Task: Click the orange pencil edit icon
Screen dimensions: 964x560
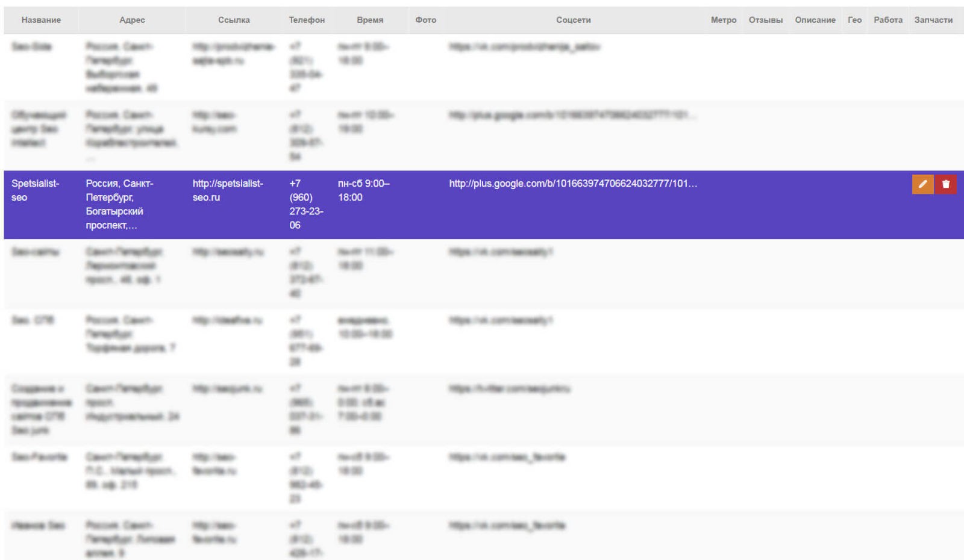Action: point(922,184)
